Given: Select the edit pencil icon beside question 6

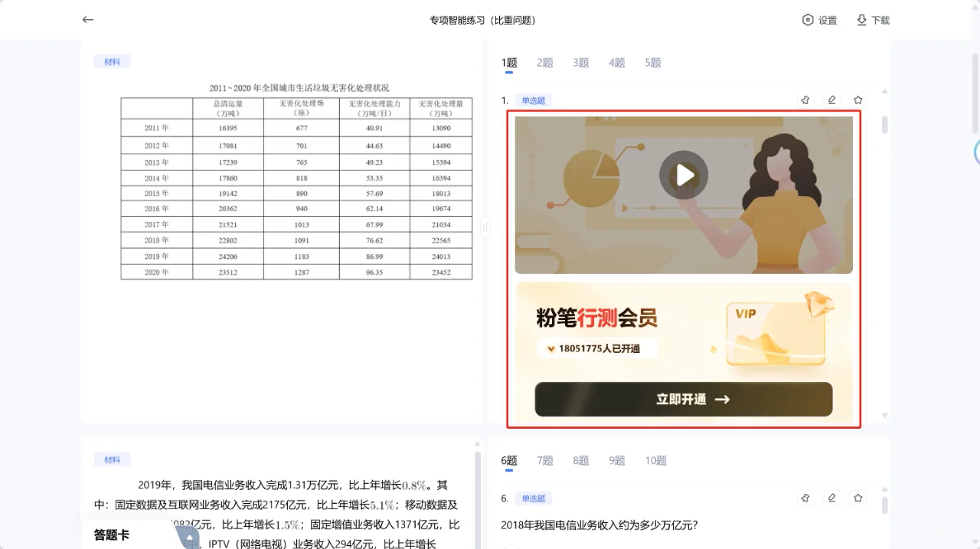Looking at the screenshot, I should click(831, 498).
